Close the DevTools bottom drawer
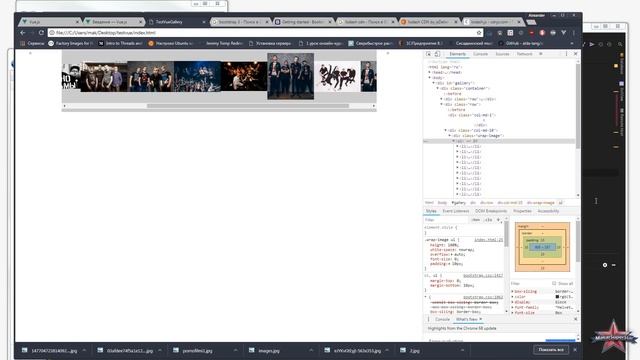The height and width of the screenshot is (360, 640). pyautogui.click(x=576, y=319)
